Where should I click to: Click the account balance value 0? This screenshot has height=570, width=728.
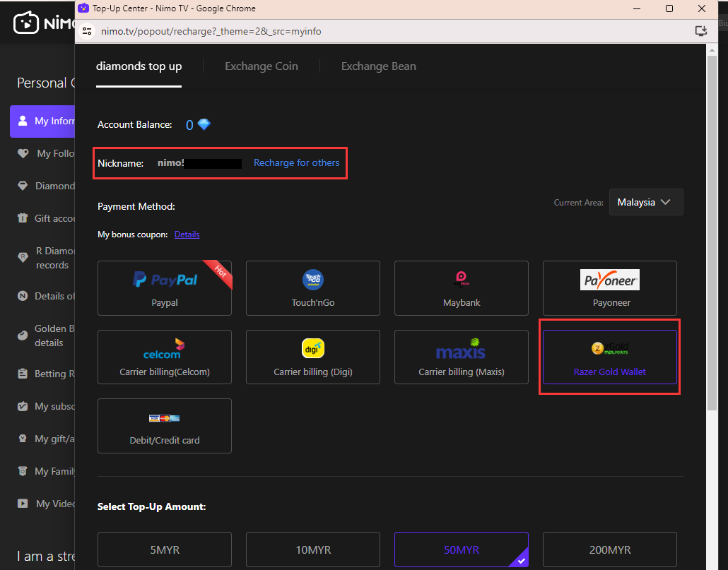click(x=189, y=125)
